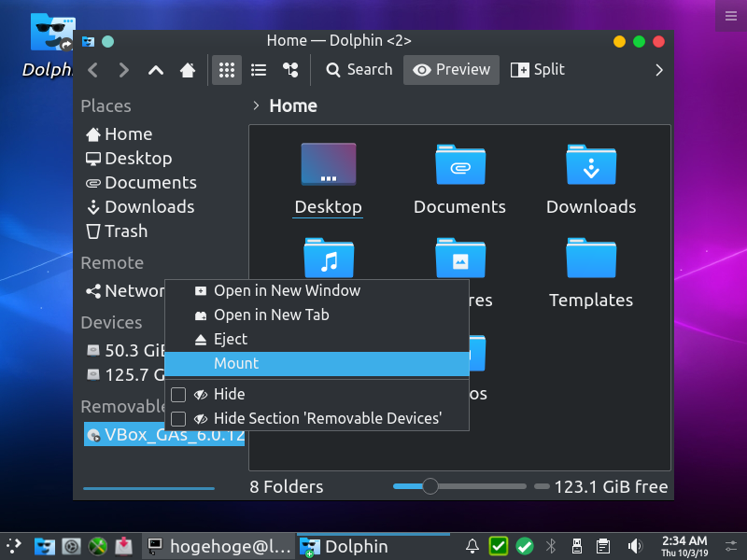Screen dimensions: 747x560
Task: Choose Open in New Tab
Action: coord(317,315)
